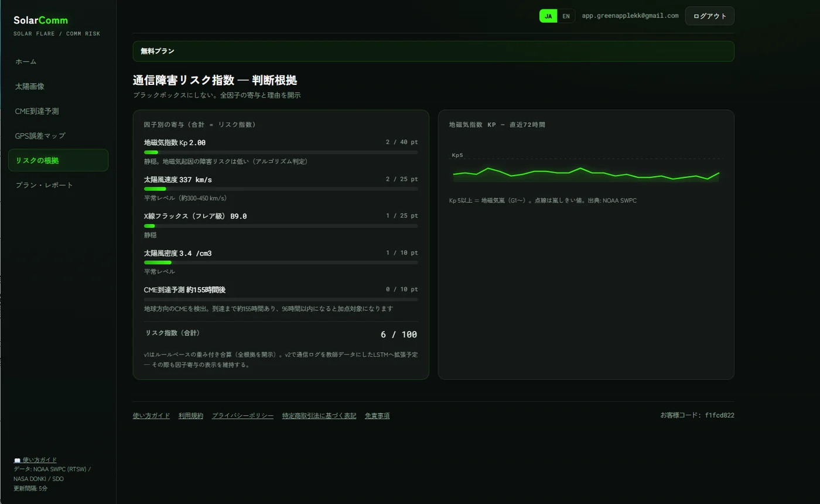This screenshot has width=820, height=504.
Task: Click the 無料プラン banner
Action: [x=433, y=51]
